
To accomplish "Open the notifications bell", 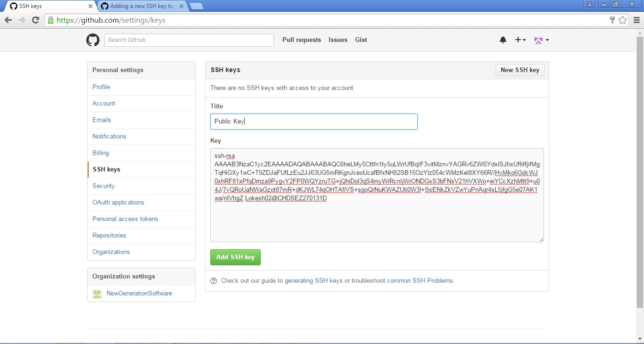I will click(x=503, y=40).
